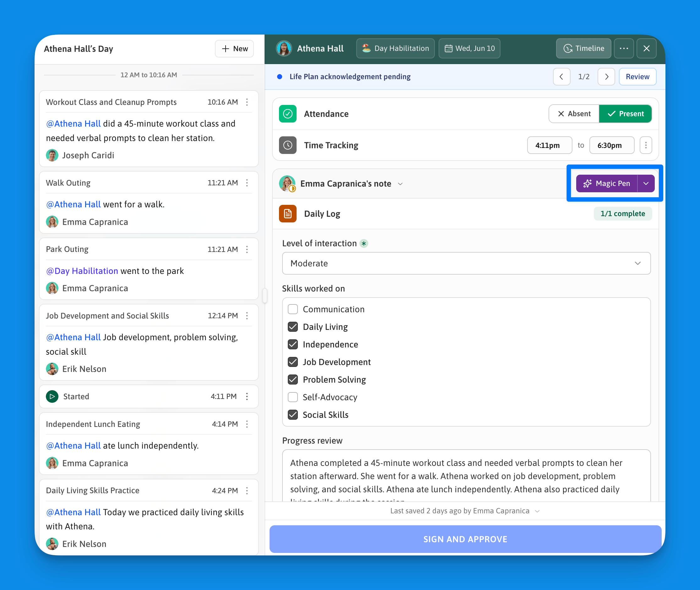
Task: Click @Athena Hall mention in Workout Class note
Action: 73,124
